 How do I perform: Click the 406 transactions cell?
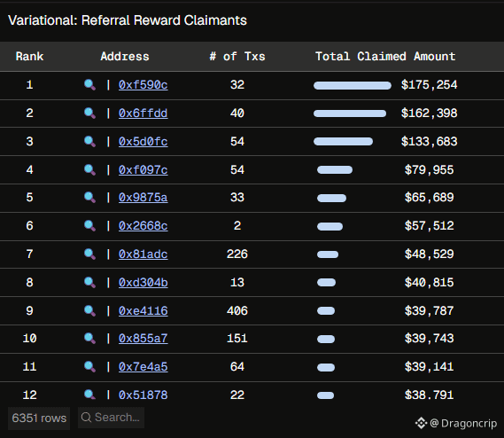pos(237,311)
